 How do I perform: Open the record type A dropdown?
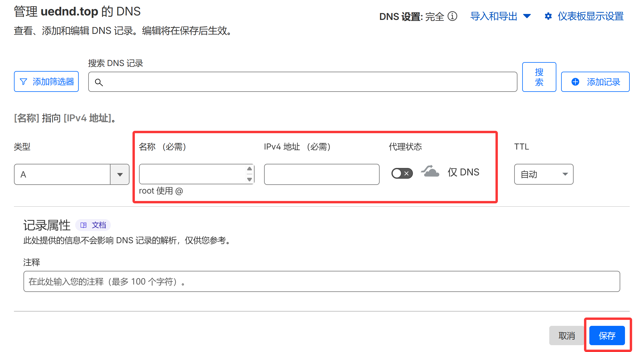pos(72,174)
